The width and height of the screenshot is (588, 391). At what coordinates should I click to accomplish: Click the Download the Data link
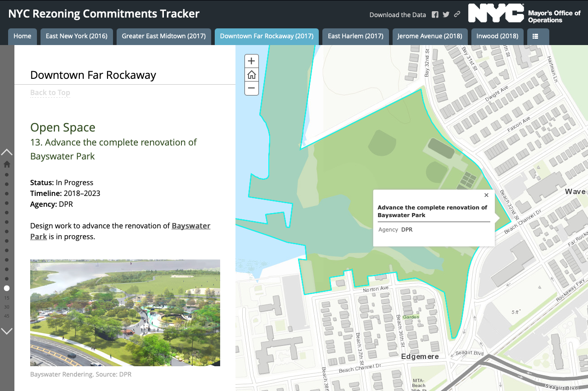(398, 14)
